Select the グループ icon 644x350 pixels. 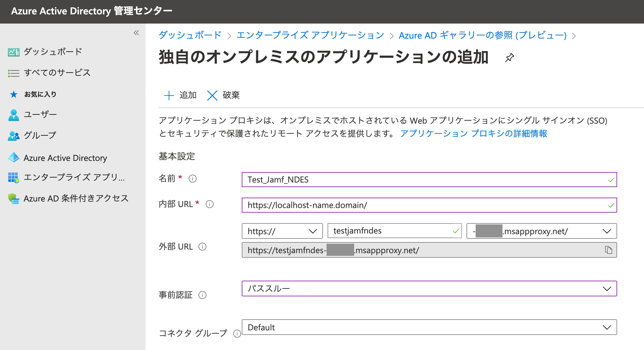pyautogui.click(x=13, y=135)
